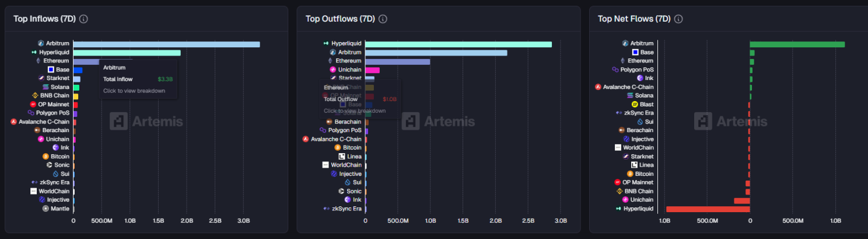The image size is (868, 239).
Task: Select the BNB Chain icon in Top Inflows
Action: coord(35,96)
